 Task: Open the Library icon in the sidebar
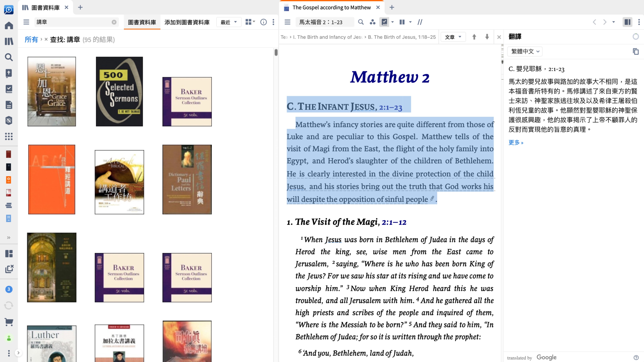[9, 41]
